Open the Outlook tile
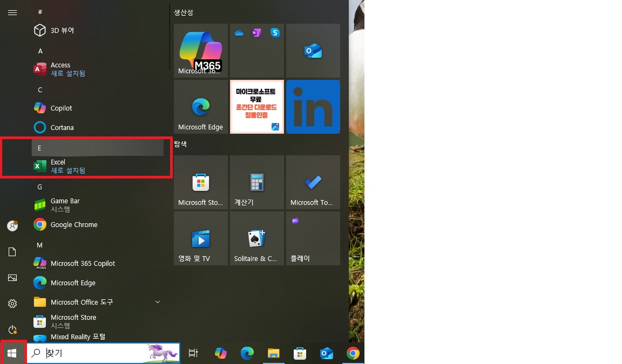This screenshot has width=622, height=364. point(313,51)
